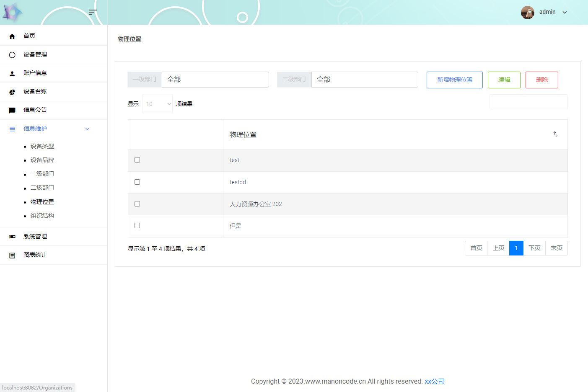The height and width of the screenshot is (392, 588).
Task: Click the home icon beside 首页
Action: [x=12, y=36]
